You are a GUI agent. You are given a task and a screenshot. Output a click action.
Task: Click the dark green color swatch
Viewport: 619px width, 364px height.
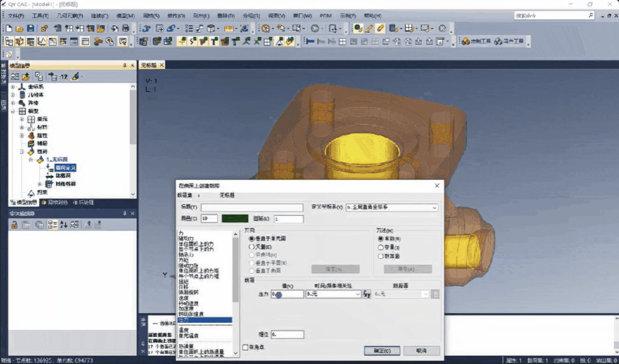(235, 218)
